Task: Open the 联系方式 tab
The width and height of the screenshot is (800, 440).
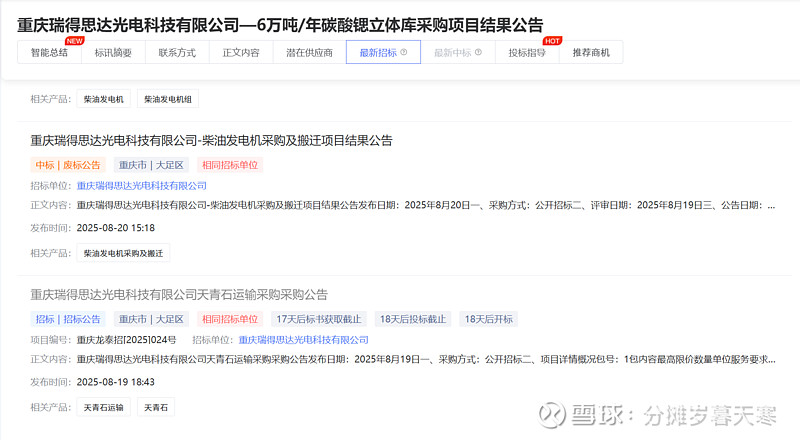Action: pyautogui.click(x=177, y=53)
